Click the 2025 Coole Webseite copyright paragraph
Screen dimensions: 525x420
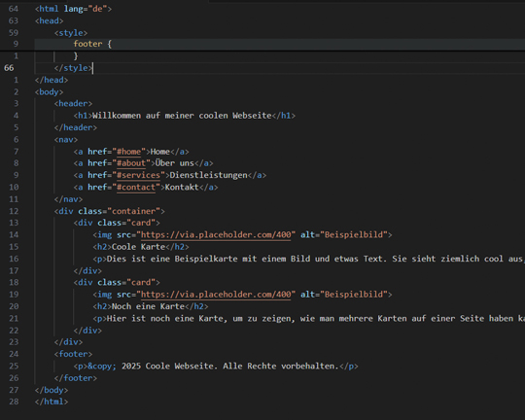[x=216, y=367]
